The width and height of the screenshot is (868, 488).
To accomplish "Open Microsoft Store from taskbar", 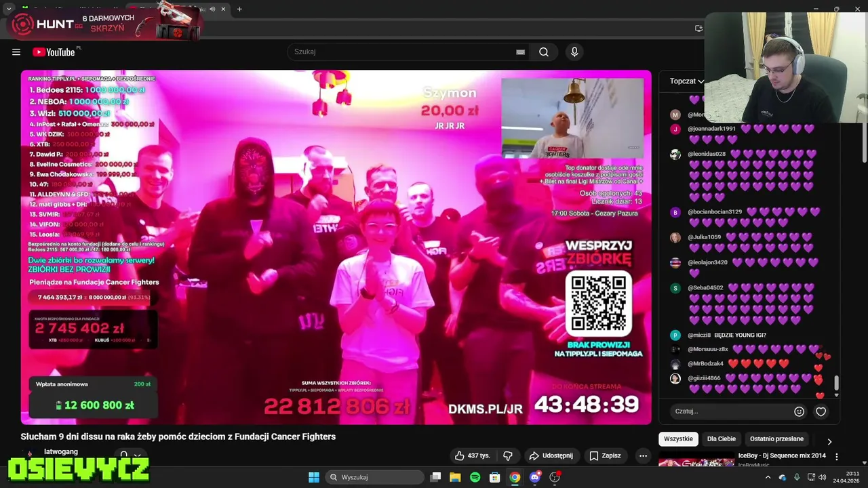I will pos(495,477).
